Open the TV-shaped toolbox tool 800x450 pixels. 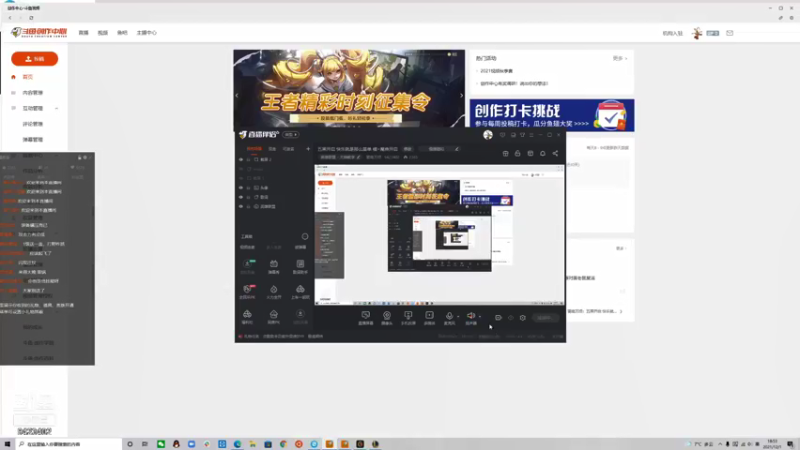[273, 266]
